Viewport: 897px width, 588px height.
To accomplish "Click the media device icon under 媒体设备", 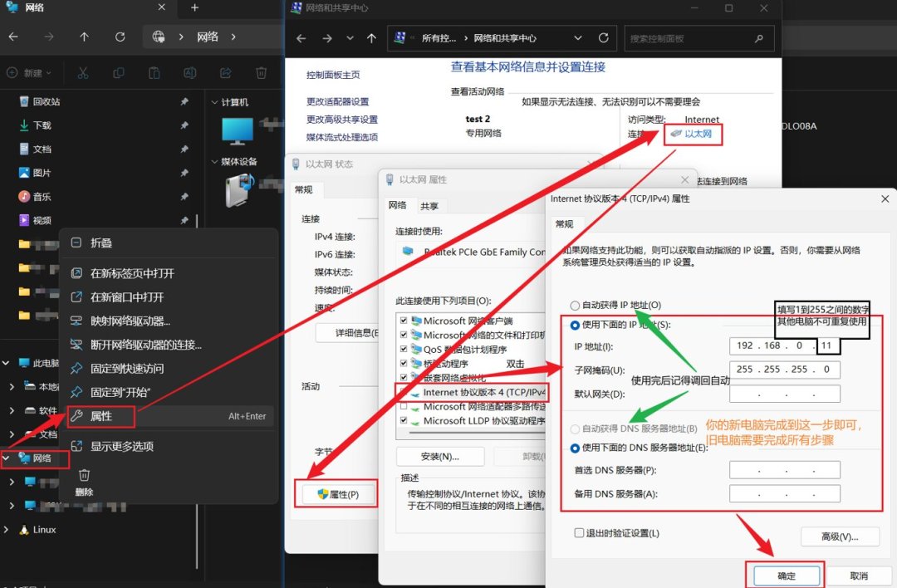I will coord(240,190).
